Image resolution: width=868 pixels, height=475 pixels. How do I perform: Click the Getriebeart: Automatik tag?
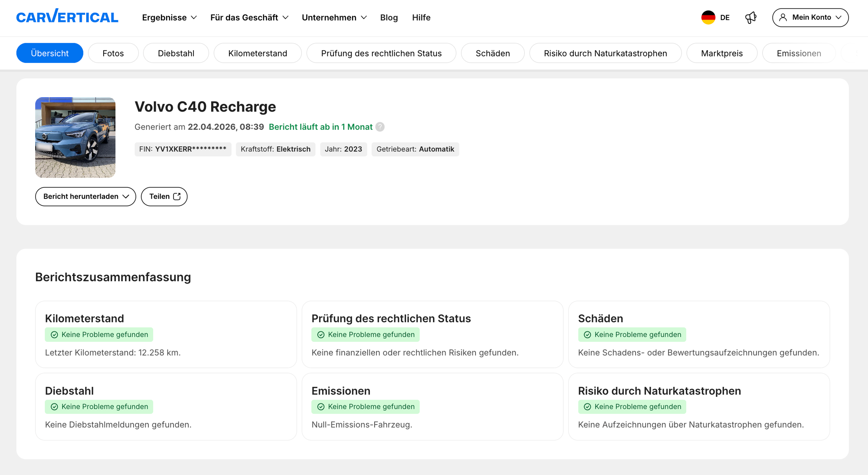(x=415, y=149)
